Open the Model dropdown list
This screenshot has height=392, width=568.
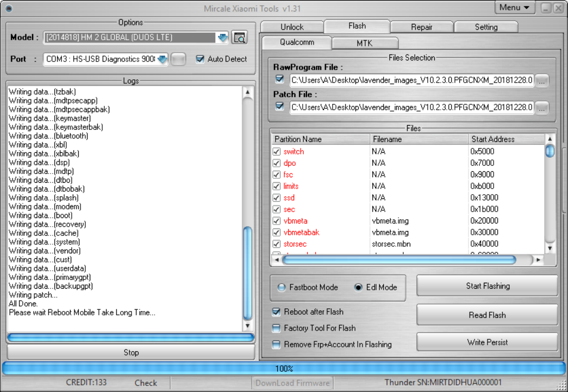pyautogui.click(x=222, y=38)
